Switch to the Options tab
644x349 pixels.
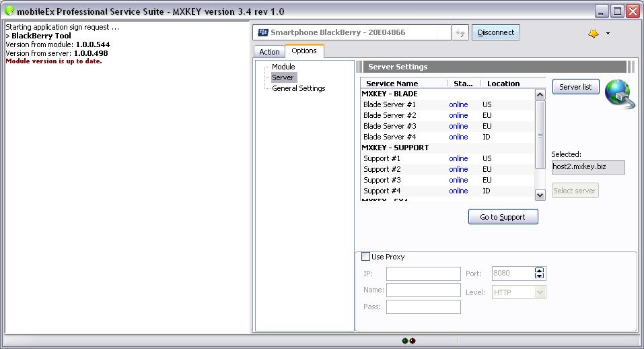[304, 51]
